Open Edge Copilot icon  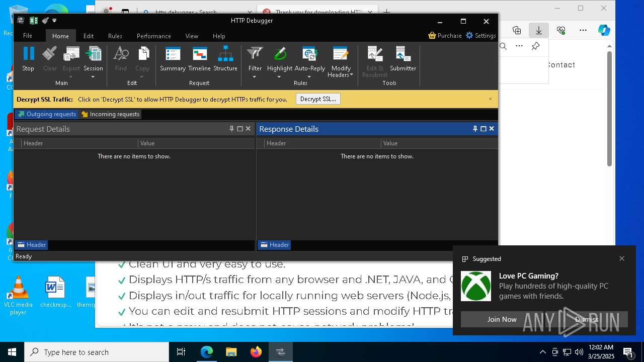604,30
